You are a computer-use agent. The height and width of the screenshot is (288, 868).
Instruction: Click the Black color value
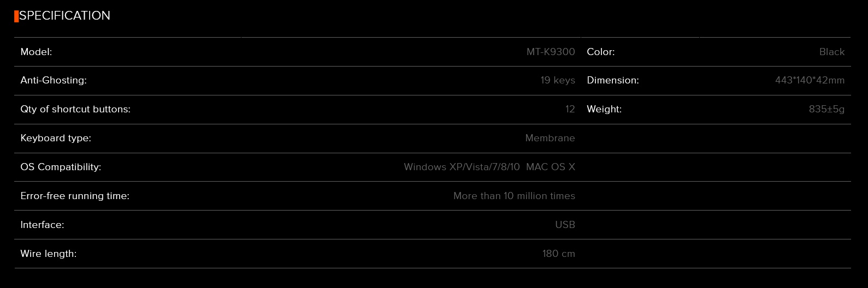[832, 52]
